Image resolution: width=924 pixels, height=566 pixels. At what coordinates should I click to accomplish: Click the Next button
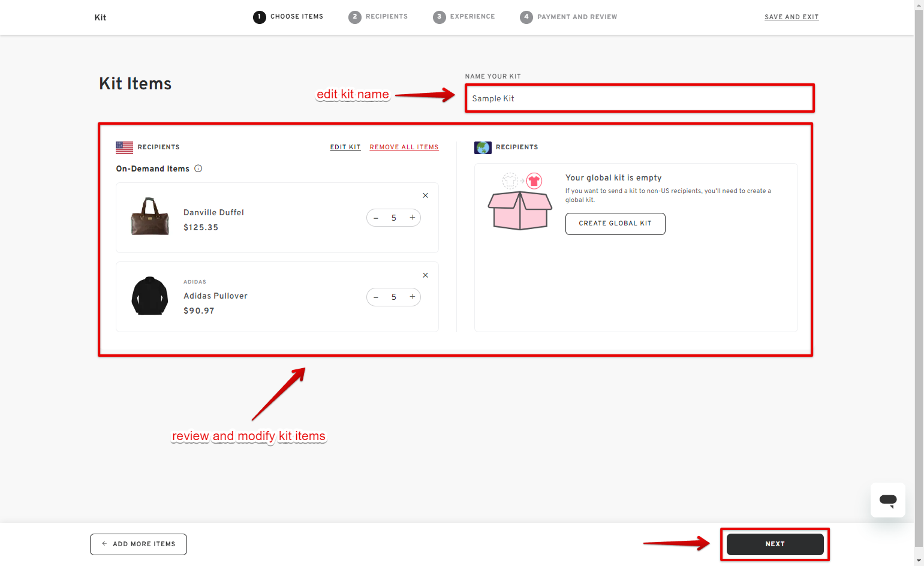tap(775, 544)
